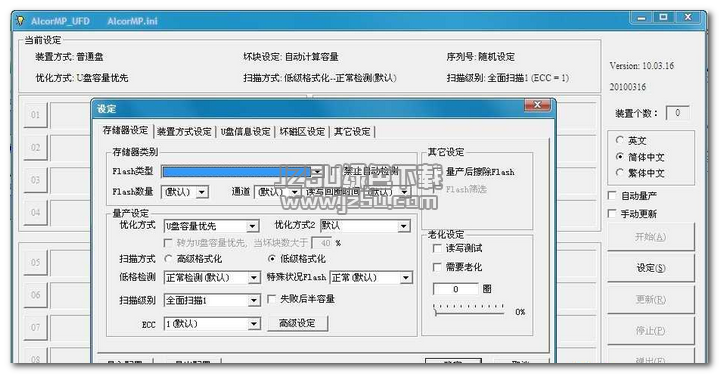Click the 设定(S) button

point(650,268)
